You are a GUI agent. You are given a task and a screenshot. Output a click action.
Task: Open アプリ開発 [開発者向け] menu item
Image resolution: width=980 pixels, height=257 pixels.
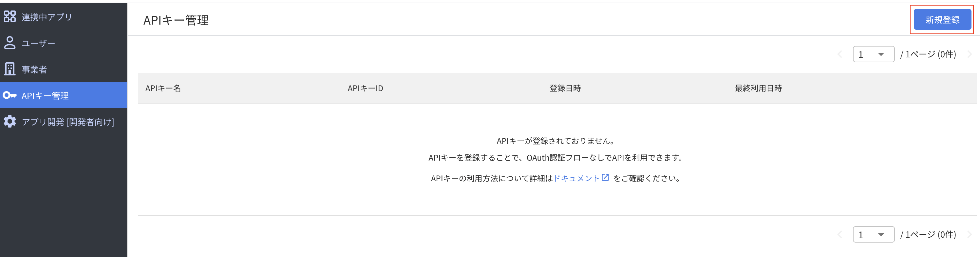coord(68,122)
